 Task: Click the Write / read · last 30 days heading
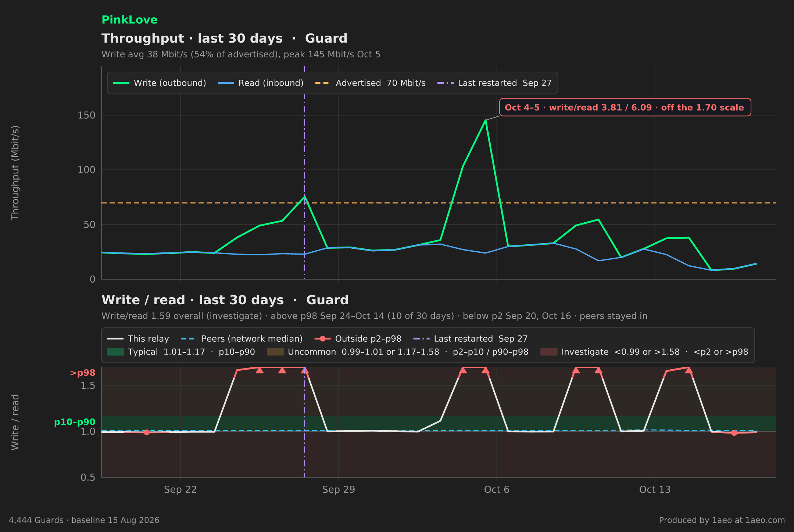click(x=225, y=300)
